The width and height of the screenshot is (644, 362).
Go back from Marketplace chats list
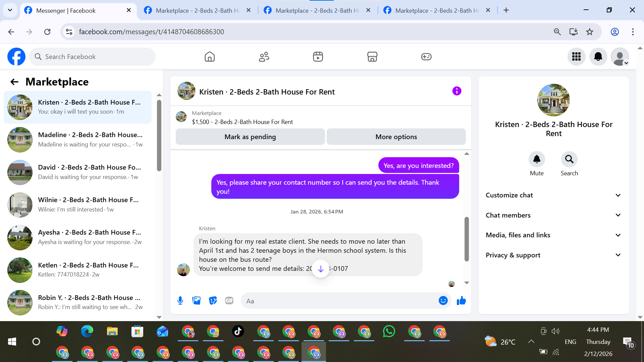(x=14, y=82)
